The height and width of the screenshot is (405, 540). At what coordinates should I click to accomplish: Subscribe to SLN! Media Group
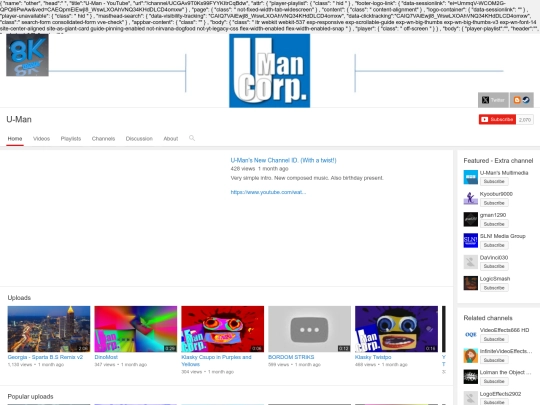494,245
